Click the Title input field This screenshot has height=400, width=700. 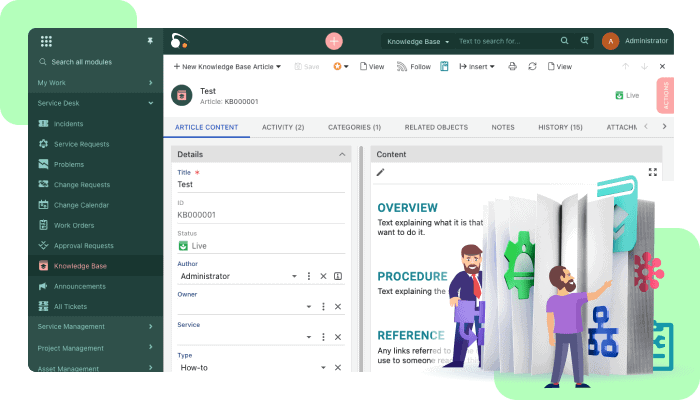(x=260, y=185)
